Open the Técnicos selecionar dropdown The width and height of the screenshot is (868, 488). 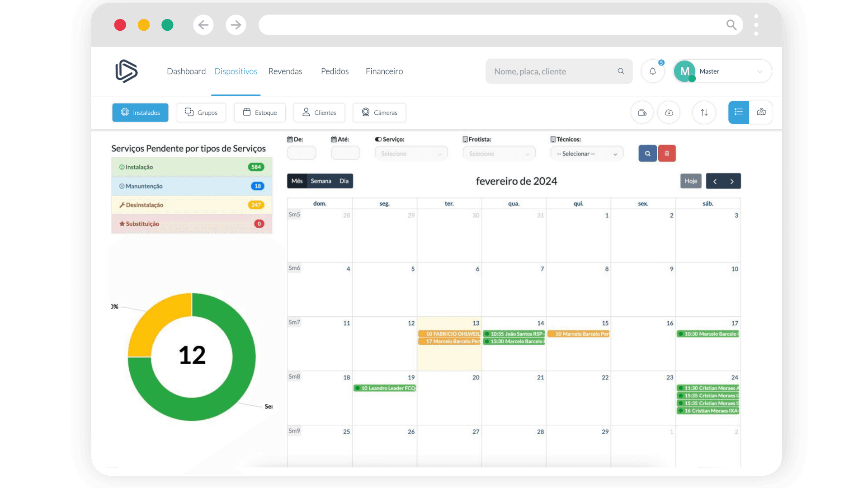point(587,154)
